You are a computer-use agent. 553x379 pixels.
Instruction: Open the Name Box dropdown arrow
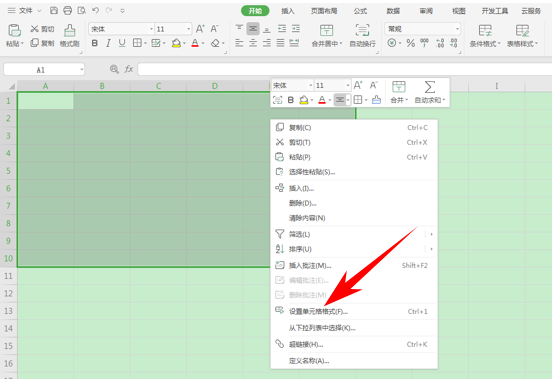pyautogui.click(x=81, y=69)
